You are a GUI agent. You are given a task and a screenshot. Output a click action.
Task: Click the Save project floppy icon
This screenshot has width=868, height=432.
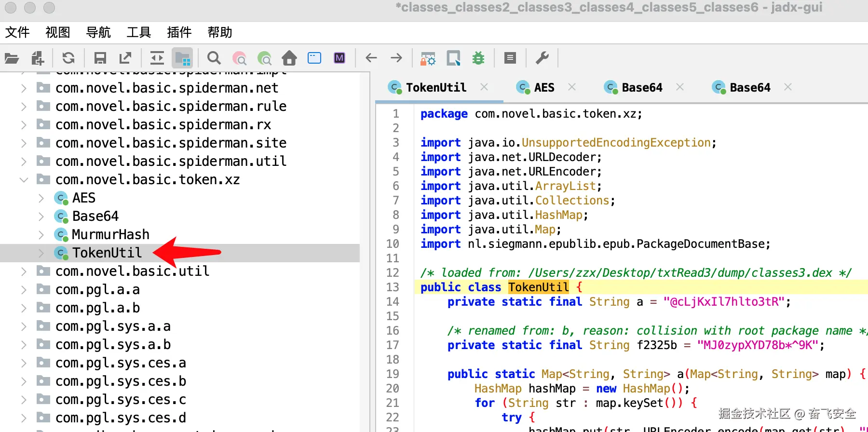[100, 58]
